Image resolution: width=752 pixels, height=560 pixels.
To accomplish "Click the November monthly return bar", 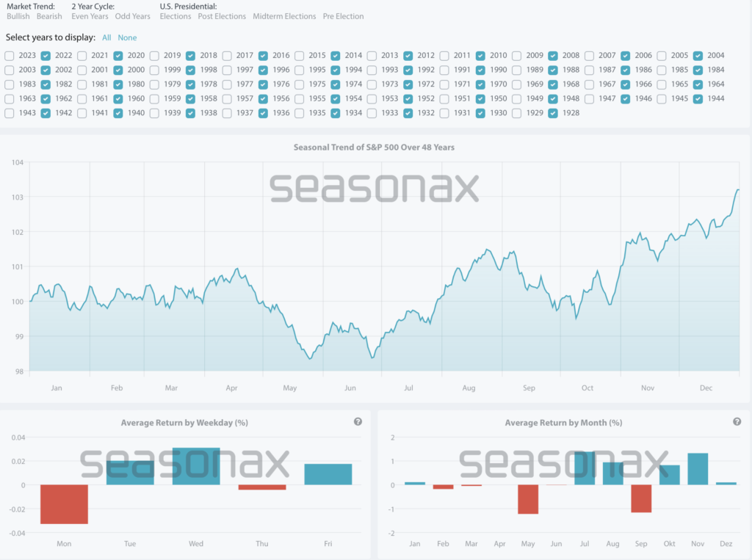I will (x=698, y=469).
